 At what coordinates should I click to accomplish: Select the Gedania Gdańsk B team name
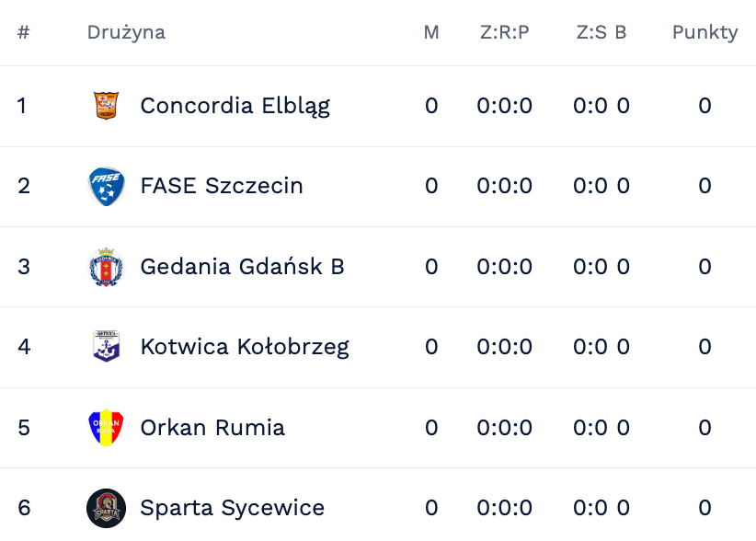point(242,266)
